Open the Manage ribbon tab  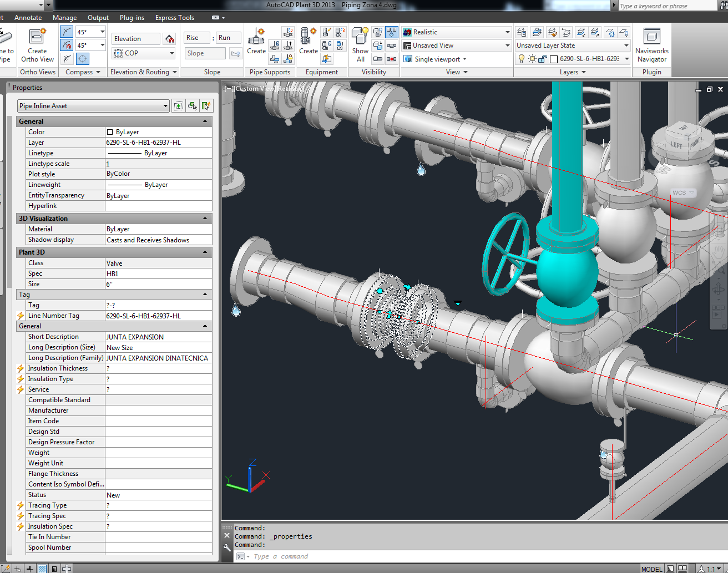click(64, 18)
